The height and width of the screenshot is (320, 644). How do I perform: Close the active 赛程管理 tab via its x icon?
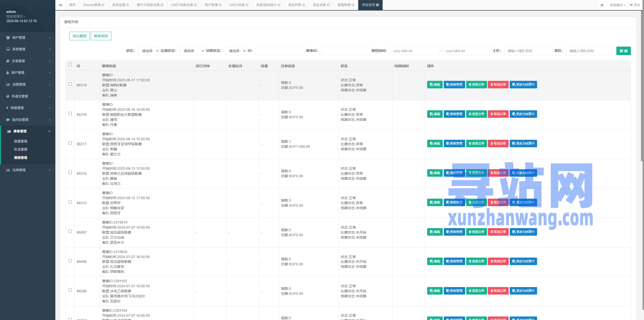pos(377,5)
